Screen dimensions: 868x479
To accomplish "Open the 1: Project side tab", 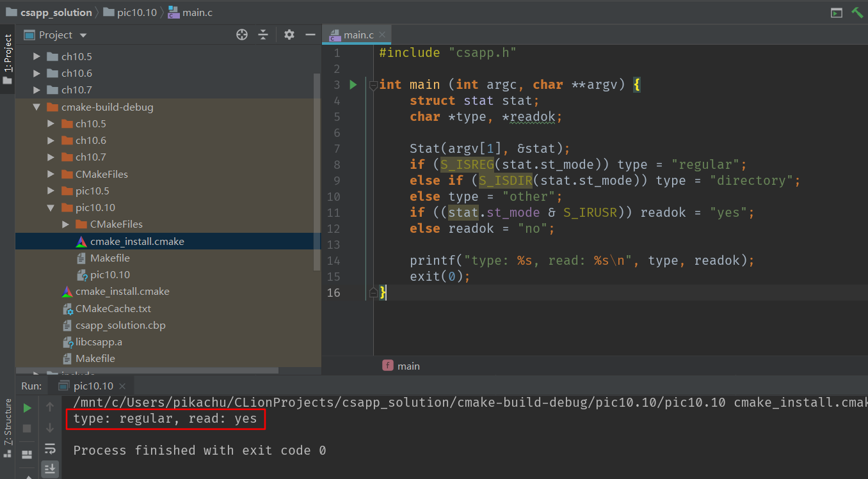I will [7, 59].
